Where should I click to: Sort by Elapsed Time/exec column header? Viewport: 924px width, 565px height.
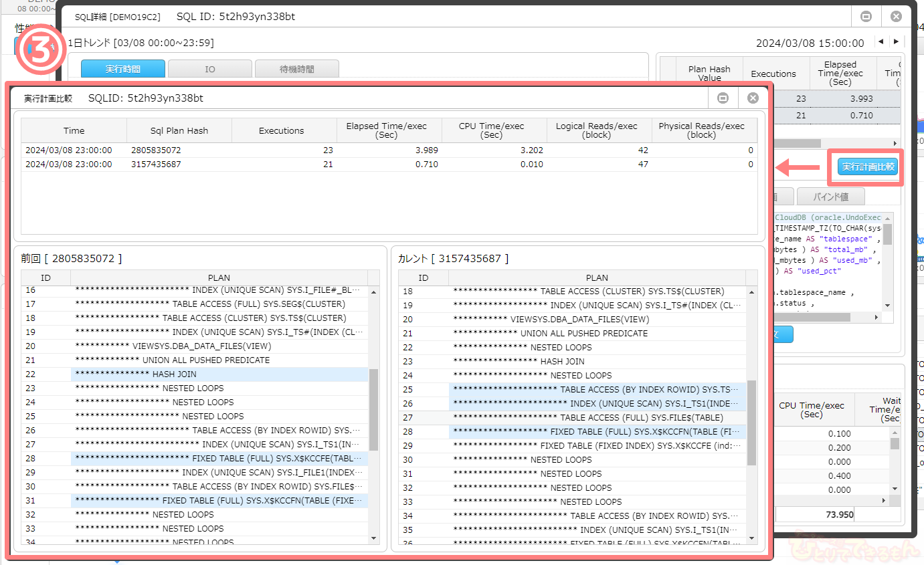click(x=389, y=130)
